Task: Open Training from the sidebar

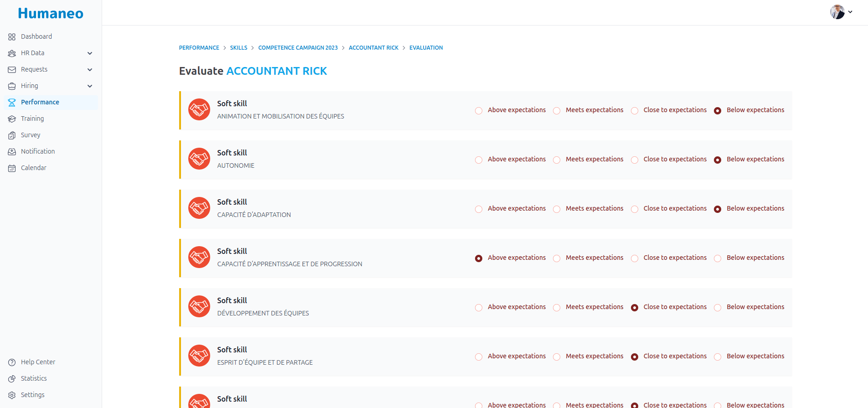Action: [x=51, y=119]
